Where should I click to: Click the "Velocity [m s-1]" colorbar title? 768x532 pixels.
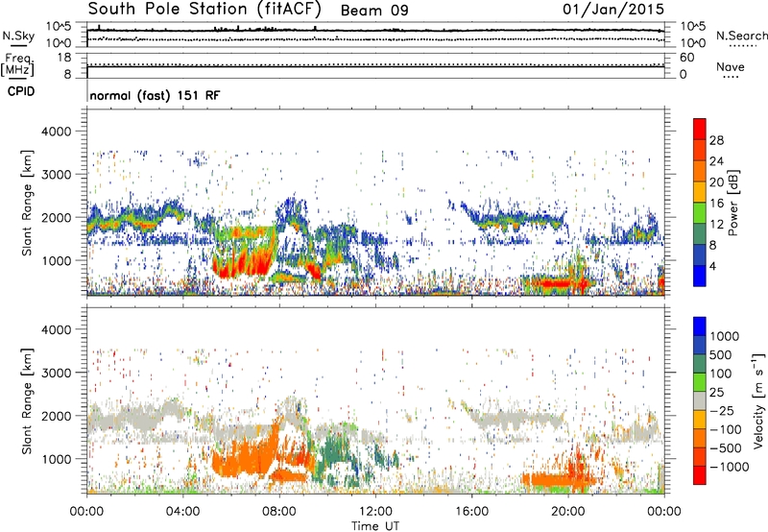(x=758, y=400)
